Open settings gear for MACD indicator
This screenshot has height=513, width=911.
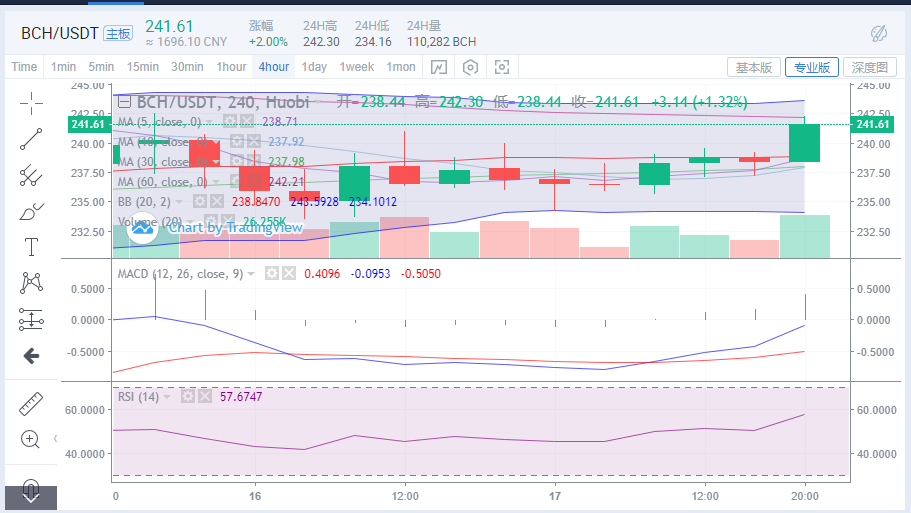coord(272,273)
